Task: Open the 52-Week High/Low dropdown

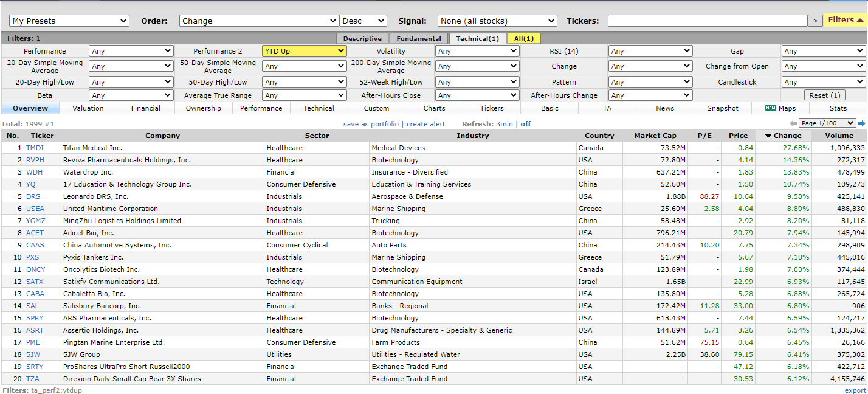Action: 477,82
